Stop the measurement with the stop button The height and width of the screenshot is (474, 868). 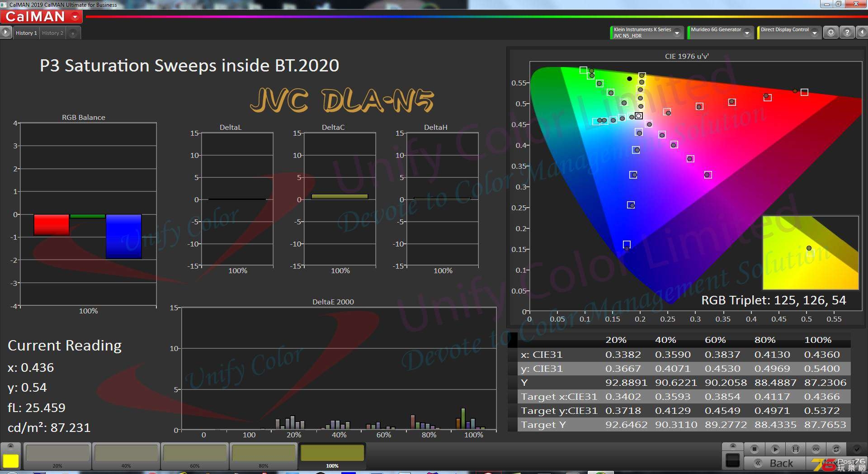click(x=754, y=449)
